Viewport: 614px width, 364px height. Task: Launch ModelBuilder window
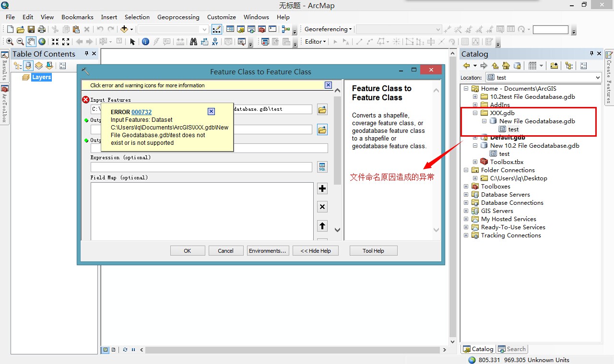286,29
